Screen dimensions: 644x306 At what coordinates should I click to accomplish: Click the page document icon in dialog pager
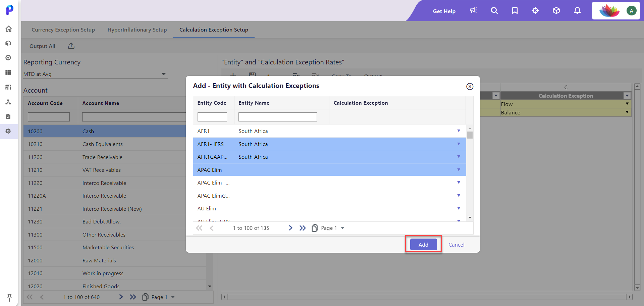pyautogui.click(x=315, y=228)
